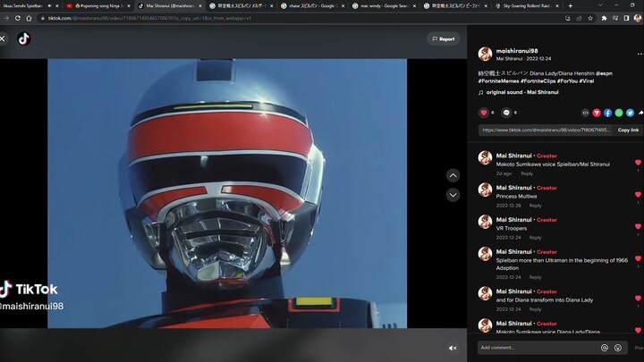The height and width of the screenshot is (362, 644).
Task: Click the video player area
Action: click(227, 193)
